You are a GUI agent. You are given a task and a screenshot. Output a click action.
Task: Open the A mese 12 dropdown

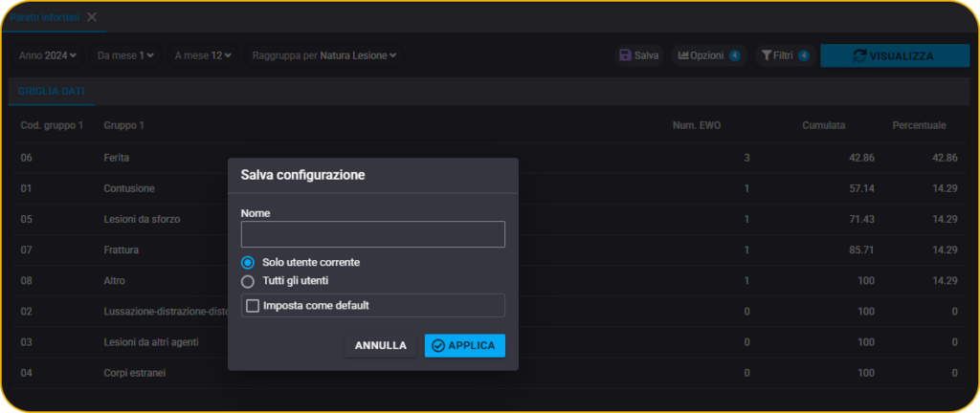203,55
